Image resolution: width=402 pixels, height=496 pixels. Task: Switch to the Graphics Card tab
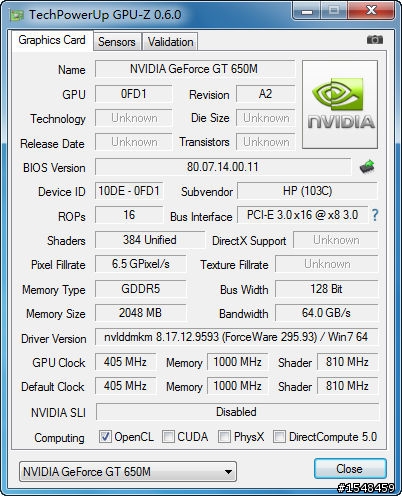[52, 40]
